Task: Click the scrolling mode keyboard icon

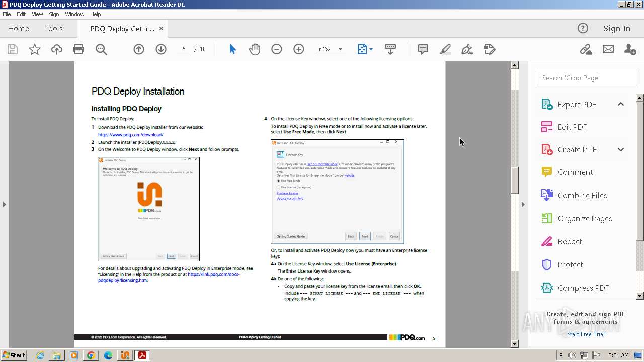Action: point(390,49)
